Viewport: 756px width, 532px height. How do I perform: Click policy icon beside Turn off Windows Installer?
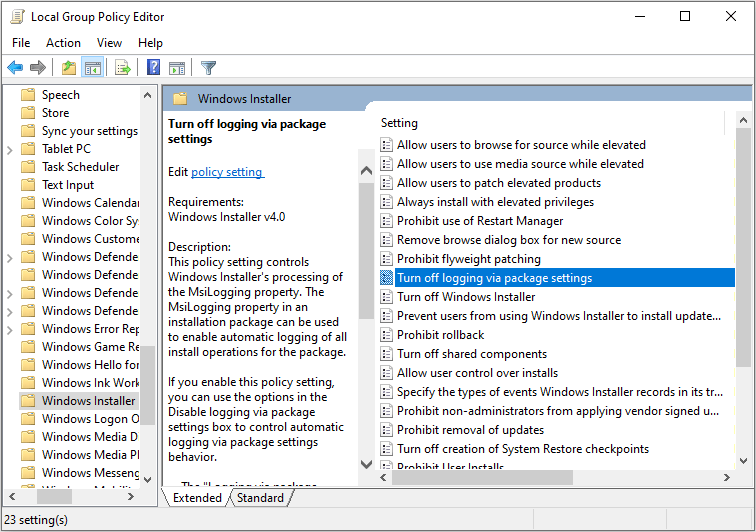(x=386, y=297)
